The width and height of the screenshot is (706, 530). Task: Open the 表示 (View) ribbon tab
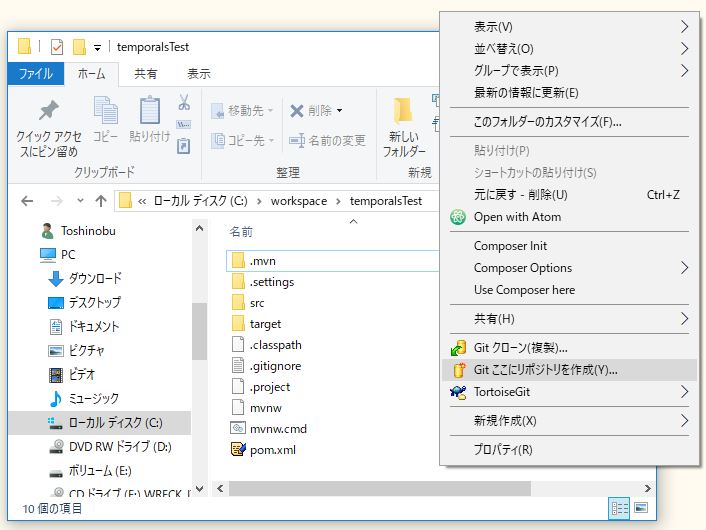[x=199, y=74]
